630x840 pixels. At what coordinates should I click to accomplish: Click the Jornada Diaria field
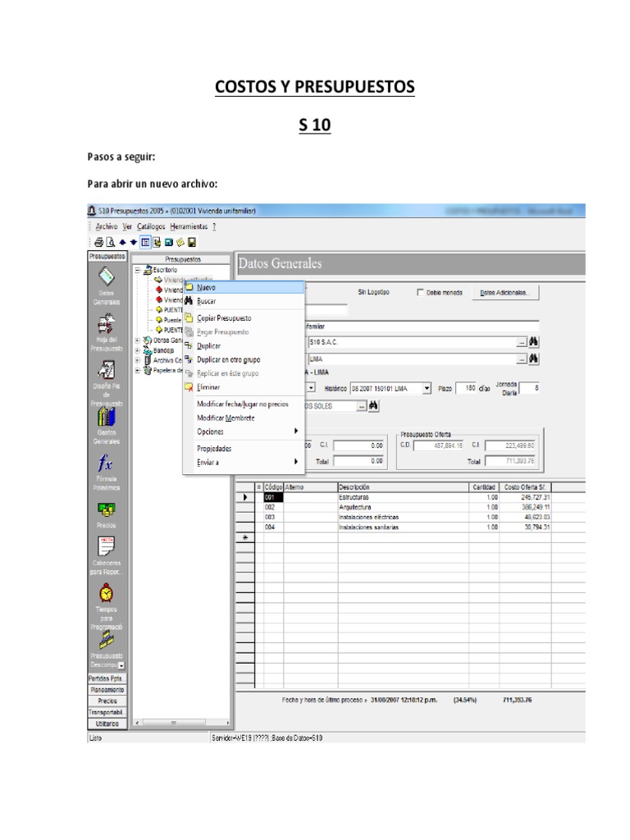[529, 388]
